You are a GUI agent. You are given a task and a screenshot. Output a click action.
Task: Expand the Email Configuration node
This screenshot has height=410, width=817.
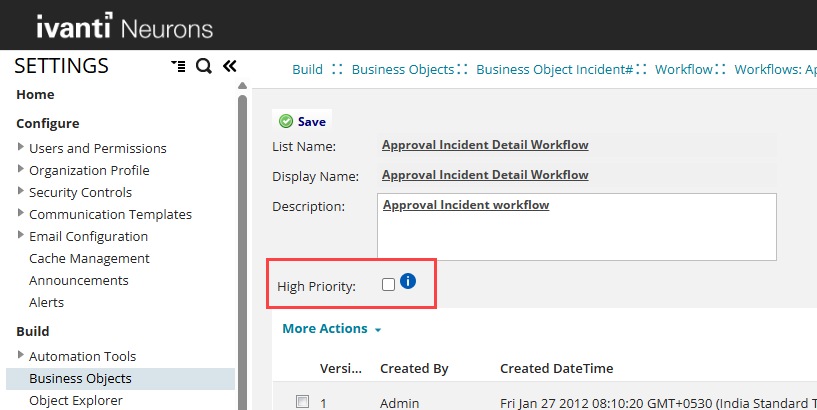pos(21,235)
